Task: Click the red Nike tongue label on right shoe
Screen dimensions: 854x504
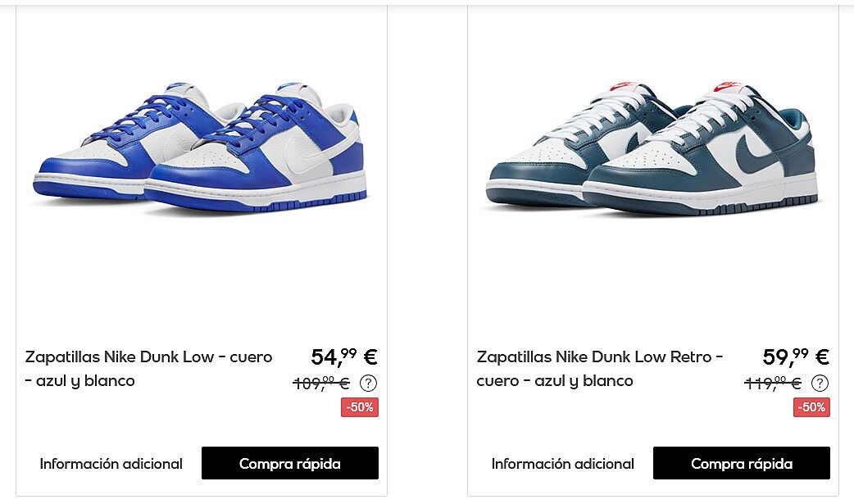Action: coord(727,86)
